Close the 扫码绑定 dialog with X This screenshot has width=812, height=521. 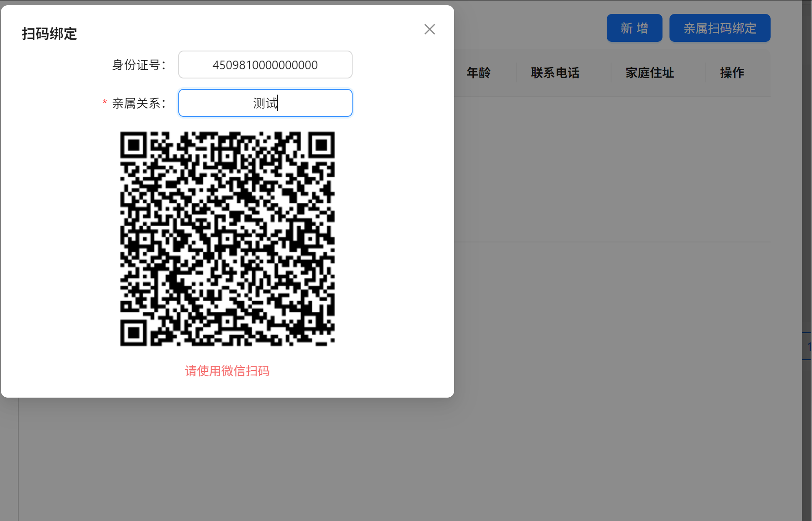coord(429,29)
